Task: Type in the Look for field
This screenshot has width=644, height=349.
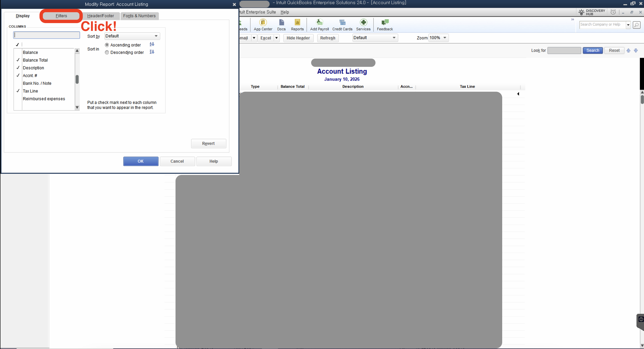Action: [x=564, y=50]
